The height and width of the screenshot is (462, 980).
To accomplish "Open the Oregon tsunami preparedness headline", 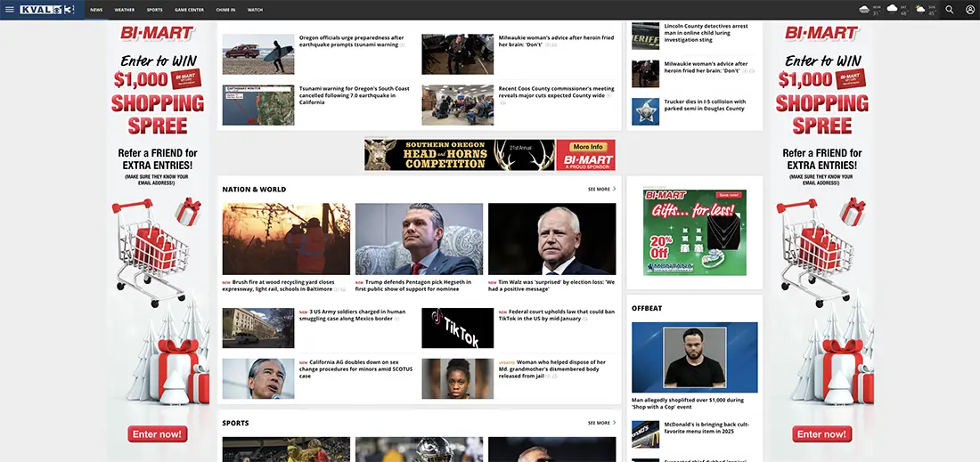I will 353,41.
